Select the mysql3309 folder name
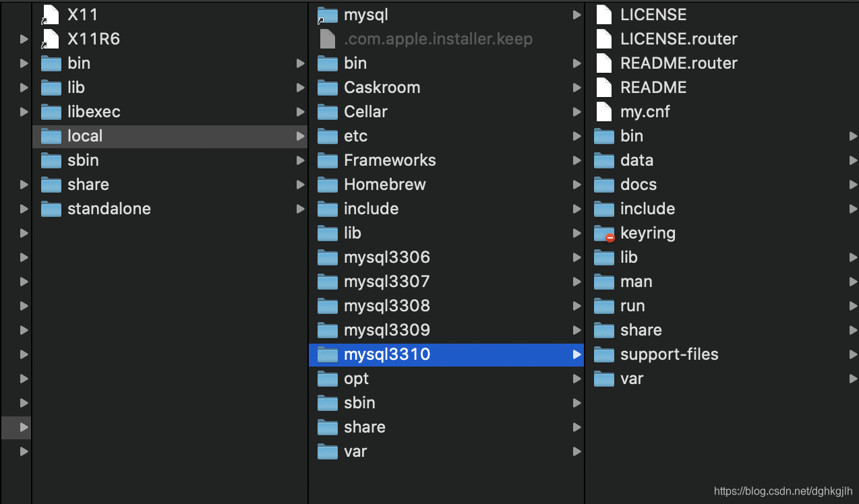Image resolution: width=859 pixels, height=504 pixels. pos(387,330)
